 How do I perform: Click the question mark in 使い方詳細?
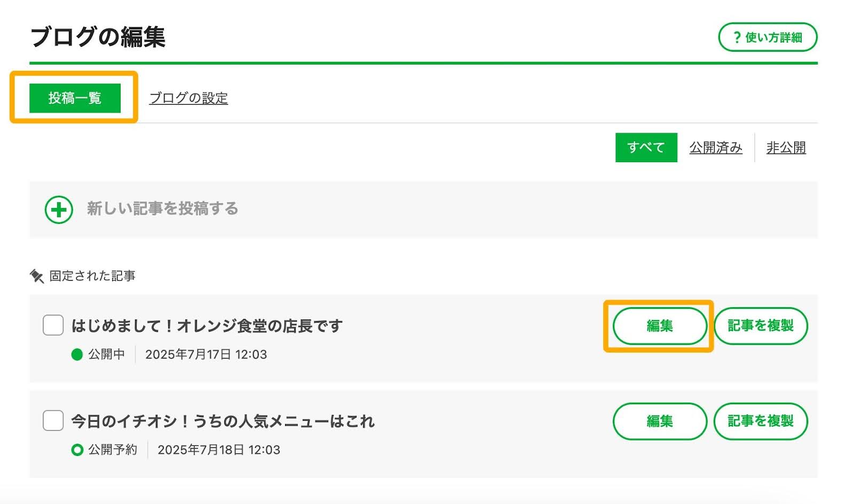click(x=737, y=37)
